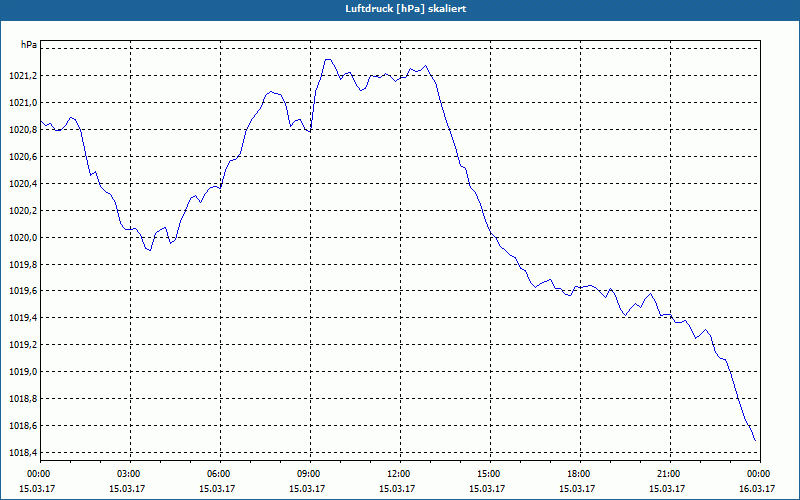Click the '12:00' time label
Viewport: 800px width, 500px height.
point(400,474)
